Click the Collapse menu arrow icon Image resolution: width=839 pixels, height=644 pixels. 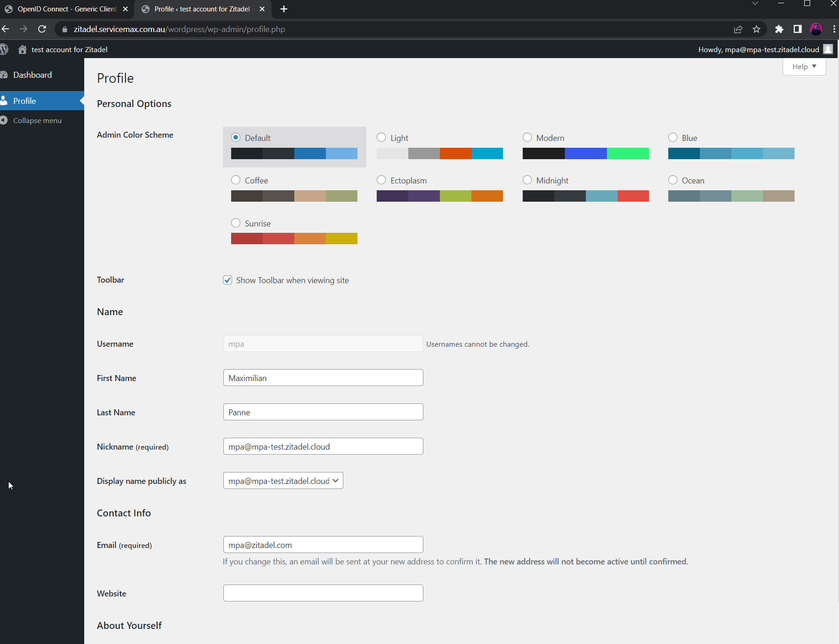pyautogui.click(x=4, y=120)
